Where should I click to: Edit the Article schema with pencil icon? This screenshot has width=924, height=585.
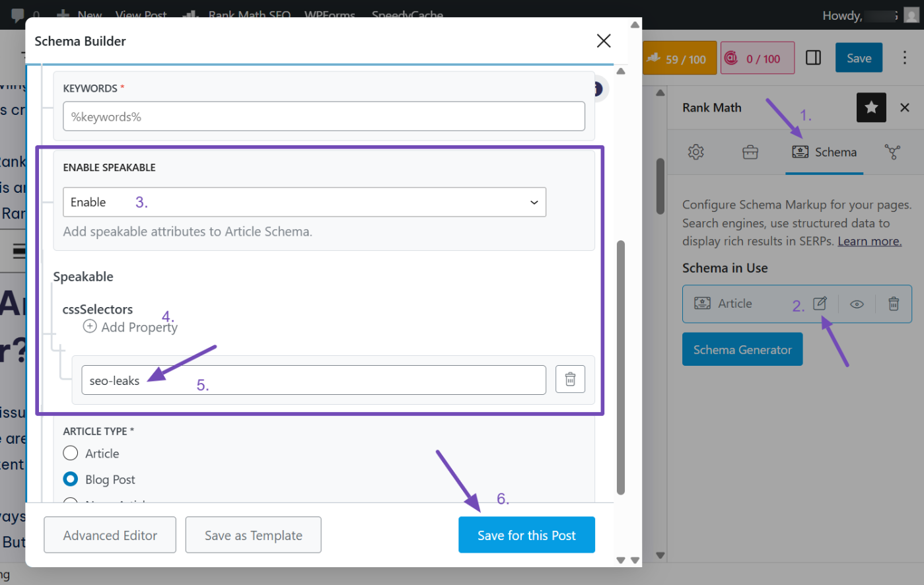820,304
